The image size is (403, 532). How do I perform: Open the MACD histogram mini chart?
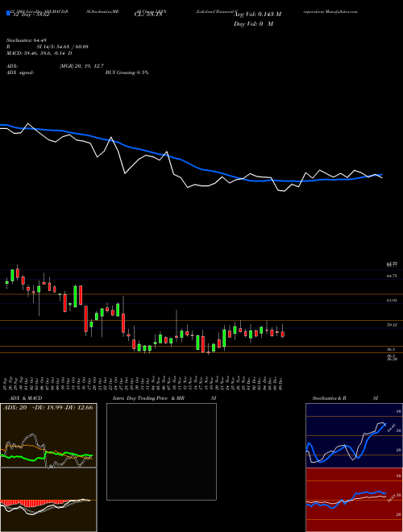pyautogui.click(x=48, y=500)
